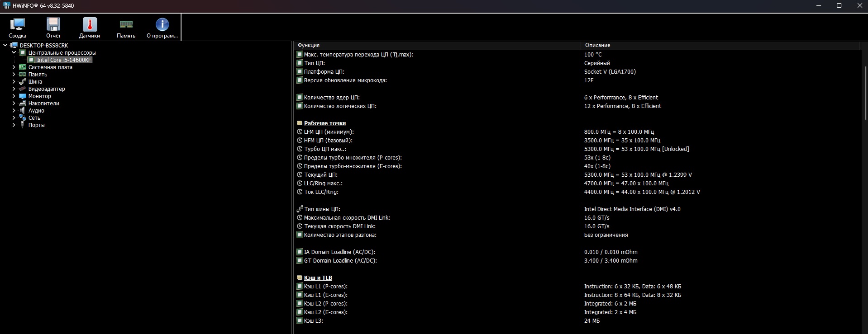Click the Кэш и TLB section folder icon
The height and width of the screenshot is (334, 868).
[300, 278]
